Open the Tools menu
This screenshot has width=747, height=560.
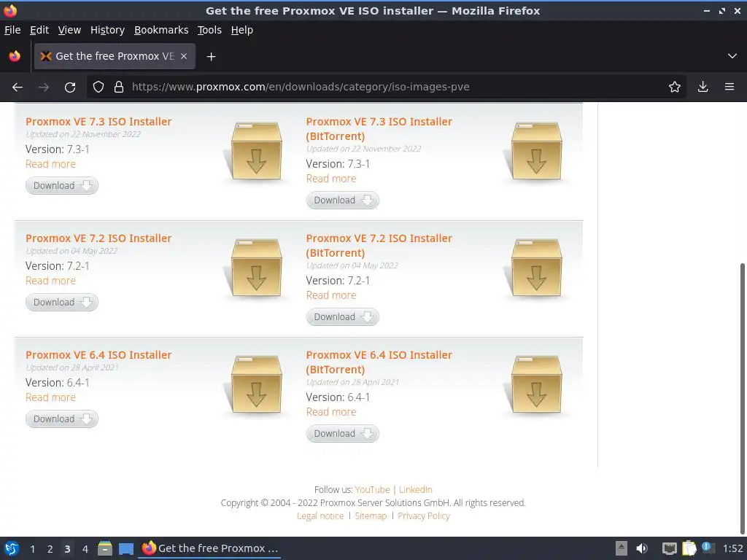(209, 30)
